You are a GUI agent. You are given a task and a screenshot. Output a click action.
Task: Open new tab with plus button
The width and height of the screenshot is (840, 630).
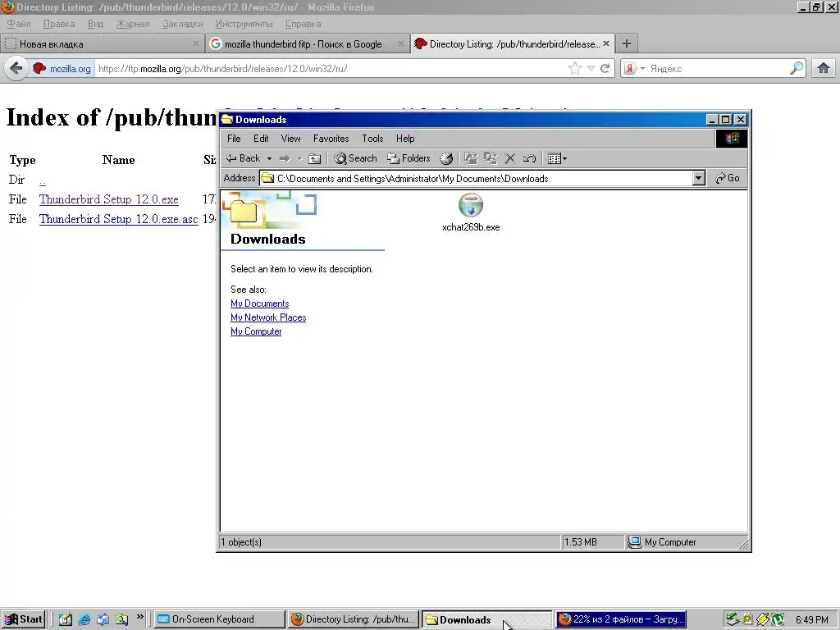coord(626,44)
